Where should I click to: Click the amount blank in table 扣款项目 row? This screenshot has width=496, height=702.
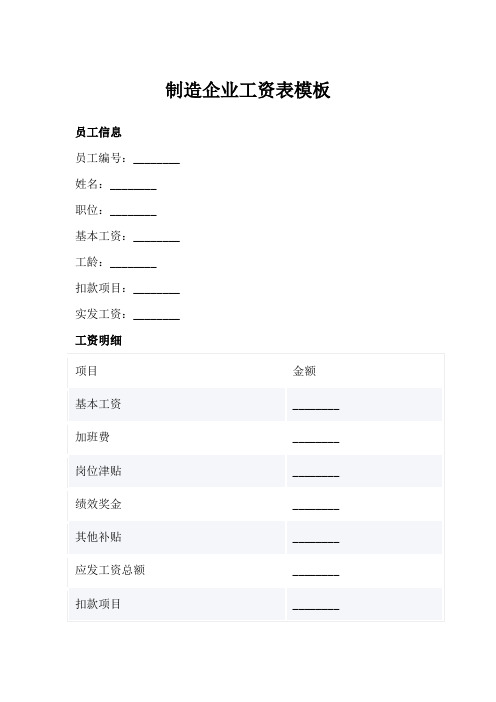tap(316, 606)
